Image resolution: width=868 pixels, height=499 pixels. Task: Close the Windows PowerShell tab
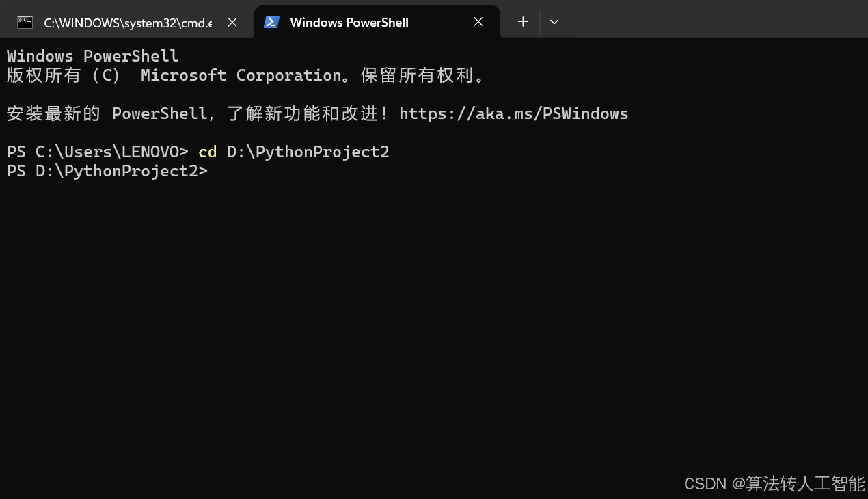478,21
